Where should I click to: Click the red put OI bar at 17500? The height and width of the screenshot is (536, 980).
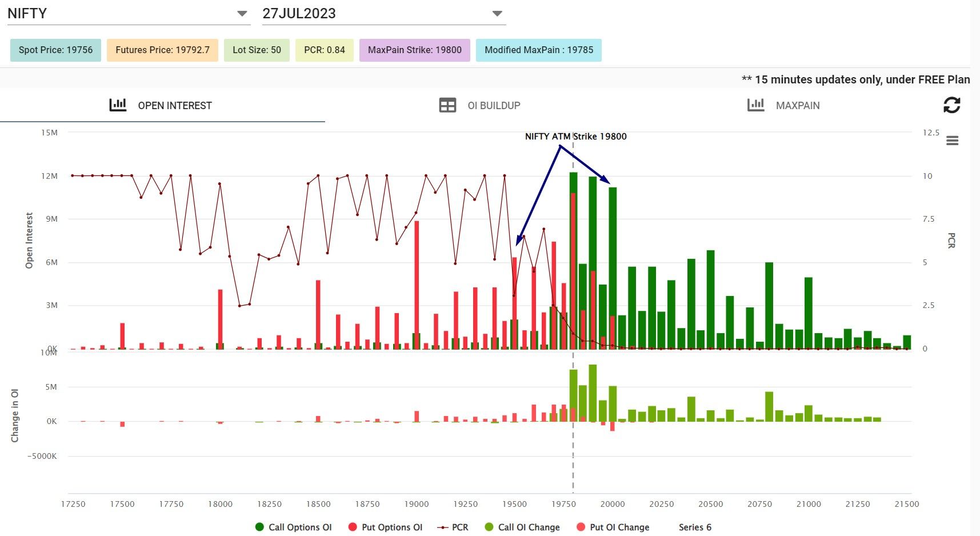122,336
